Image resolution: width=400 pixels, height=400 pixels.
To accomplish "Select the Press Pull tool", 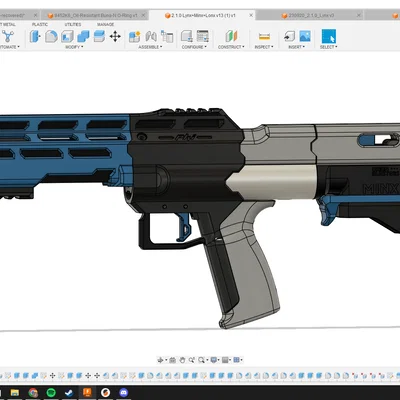I will point(35,36).
